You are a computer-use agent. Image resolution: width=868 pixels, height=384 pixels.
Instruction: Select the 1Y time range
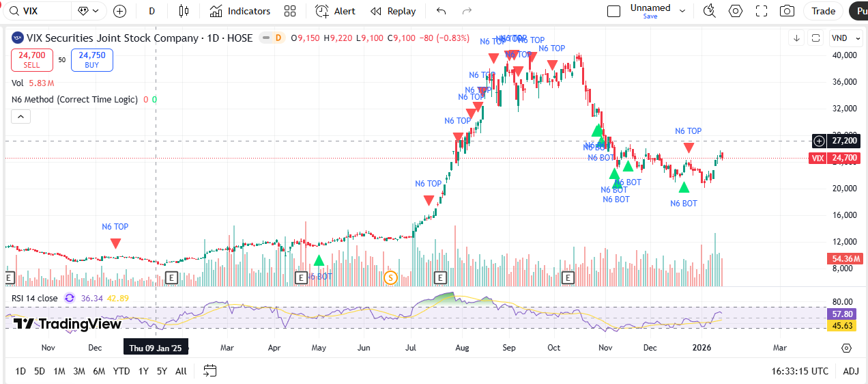tap(143, 371)
